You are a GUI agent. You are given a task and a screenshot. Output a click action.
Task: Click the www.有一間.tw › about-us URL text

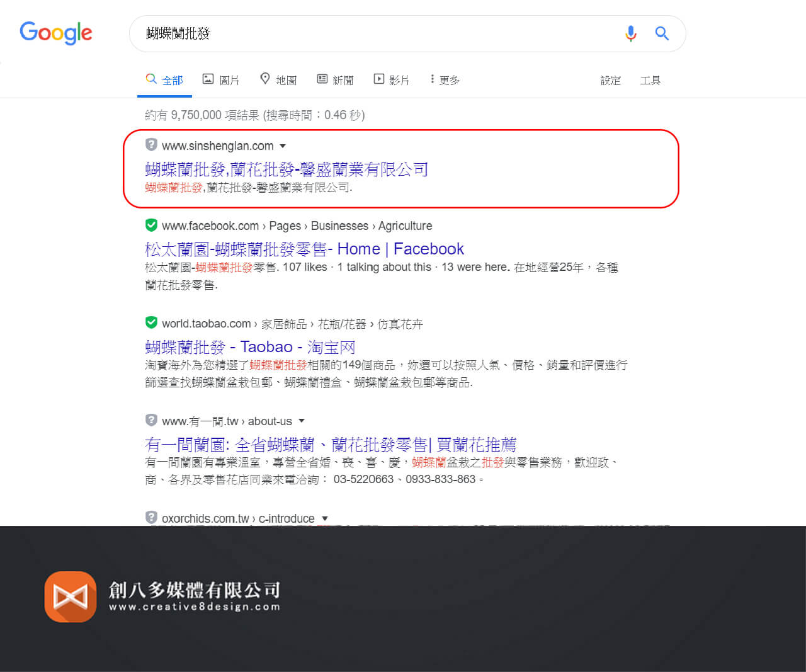click(x=227, y=421)
